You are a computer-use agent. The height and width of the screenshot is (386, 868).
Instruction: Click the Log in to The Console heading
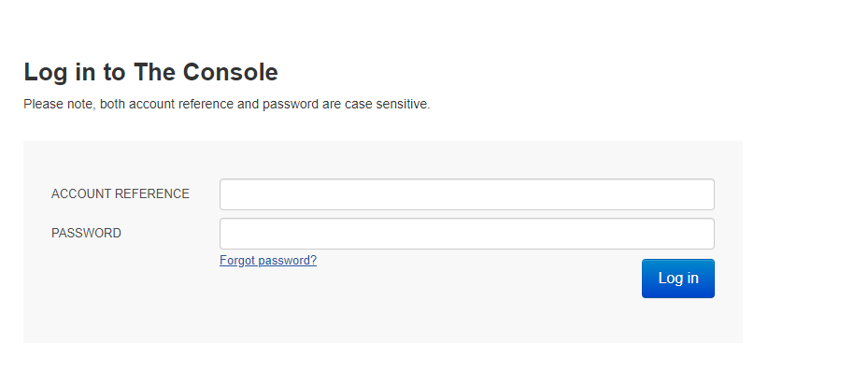click(150, 72)
